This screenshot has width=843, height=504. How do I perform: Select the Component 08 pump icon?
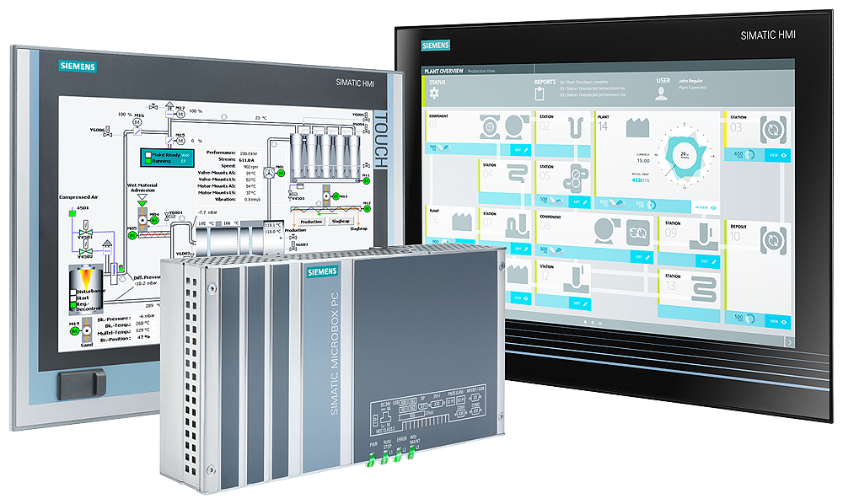point(608,231)
